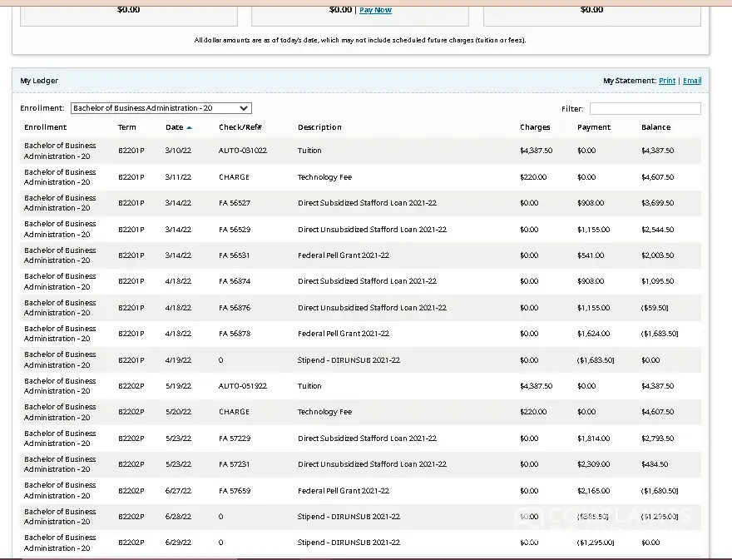Click the Pay Now link
Viewport: 732px width, 560px height.
[x=375, y=10]
